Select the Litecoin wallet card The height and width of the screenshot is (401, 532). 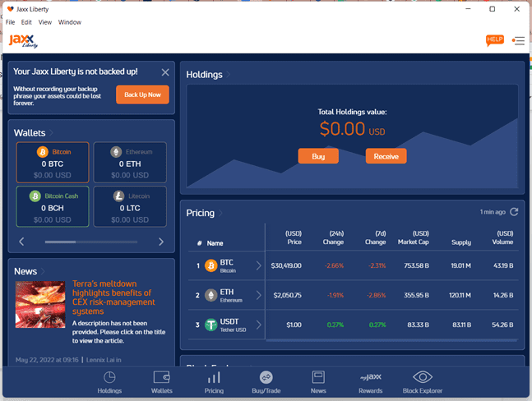[130, 206]
